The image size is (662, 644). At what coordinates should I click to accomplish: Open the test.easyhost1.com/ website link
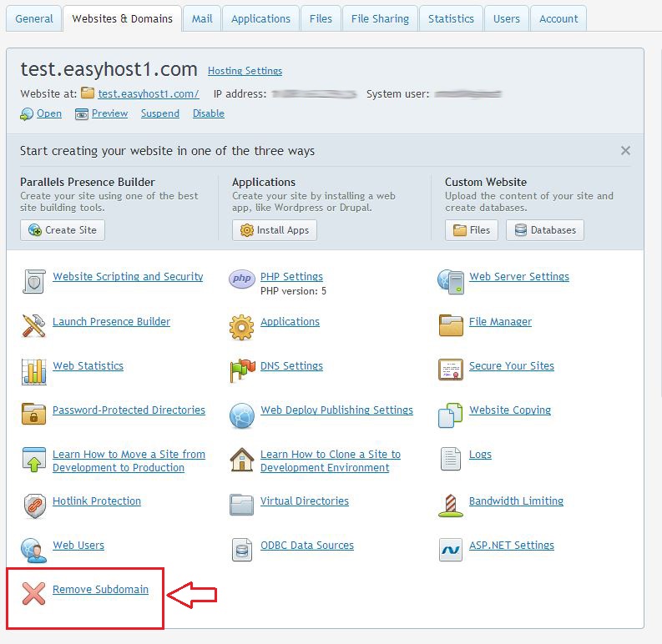pyautogui.click(x=149, y=93)
